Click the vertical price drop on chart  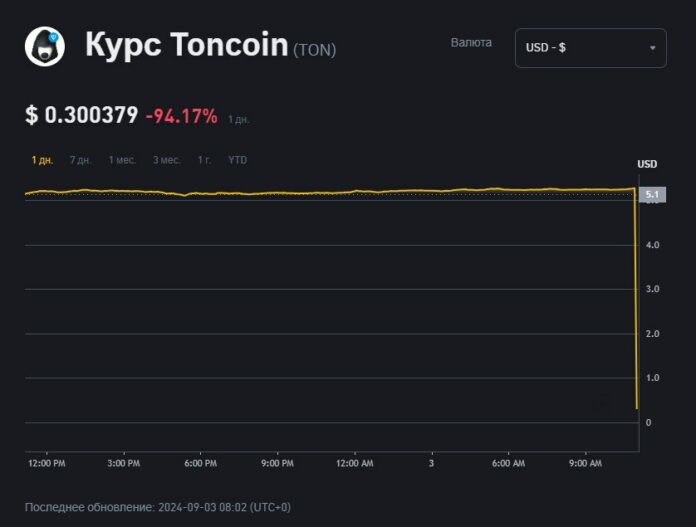637,300
